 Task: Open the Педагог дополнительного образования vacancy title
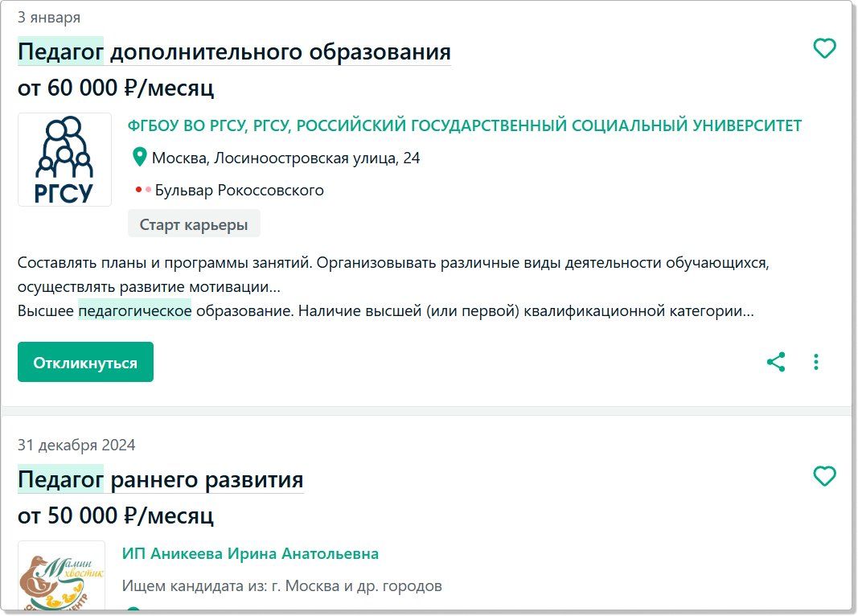coord(234,52)
